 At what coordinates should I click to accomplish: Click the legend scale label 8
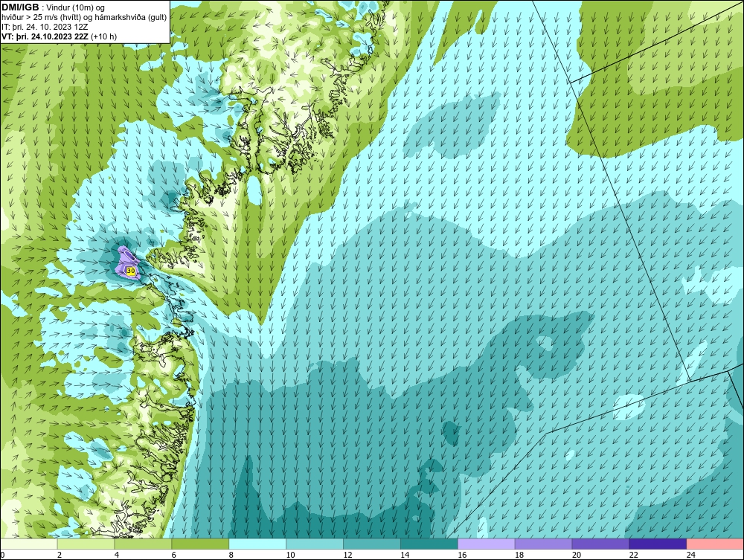pos(231,555)
